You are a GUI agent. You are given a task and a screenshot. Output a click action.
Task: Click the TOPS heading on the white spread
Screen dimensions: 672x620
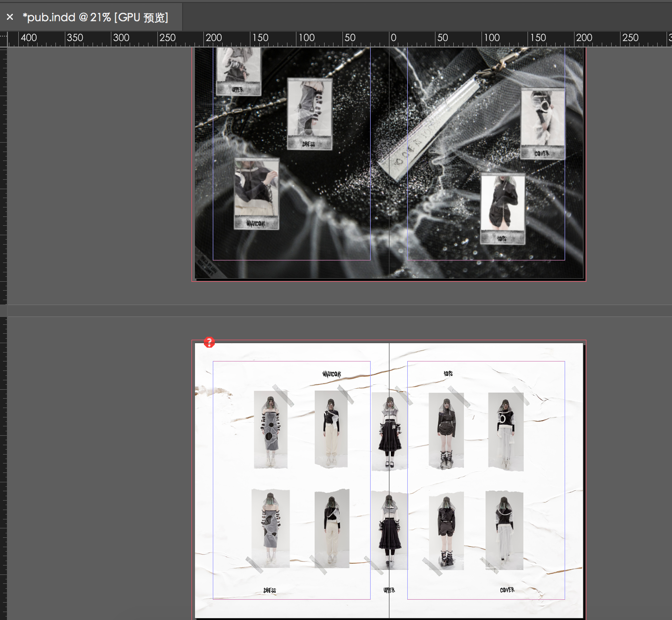(x=448, y=373)
